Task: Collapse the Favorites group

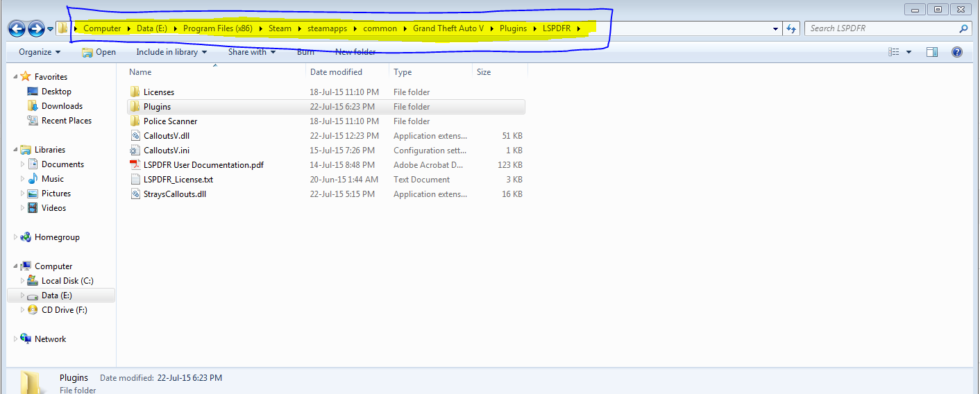Action: pos(16,77)
